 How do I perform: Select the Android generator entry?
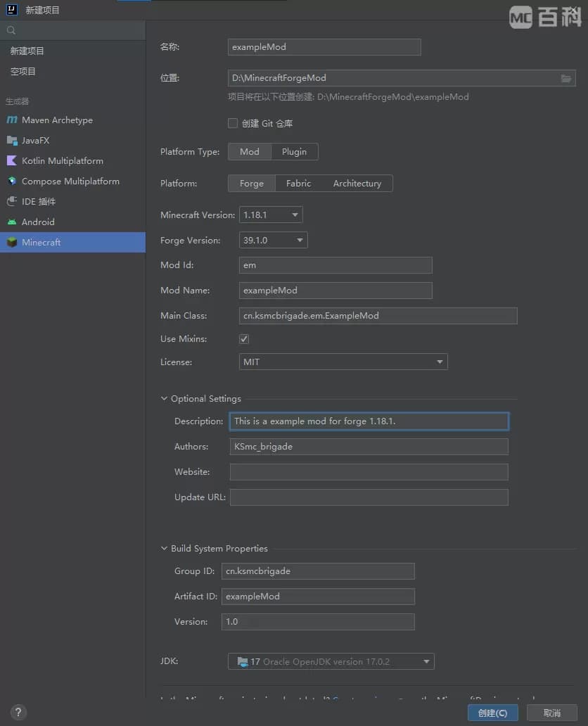coord(72,222)
